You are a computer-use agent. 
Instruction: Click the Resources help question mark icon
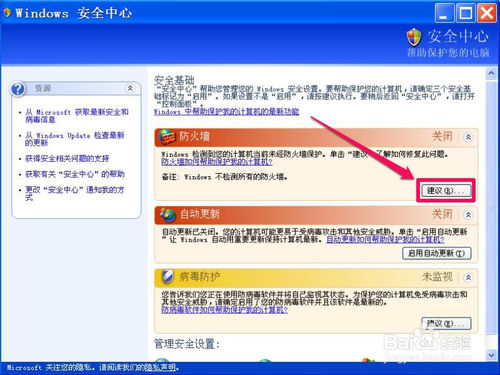click(18, 89)
